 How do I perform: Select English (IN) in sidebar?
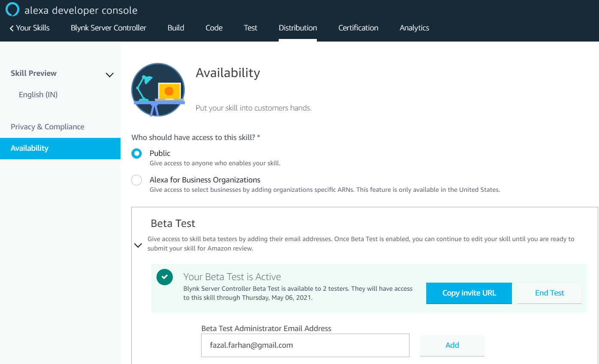pyautogui.click(x=38, y=95)
